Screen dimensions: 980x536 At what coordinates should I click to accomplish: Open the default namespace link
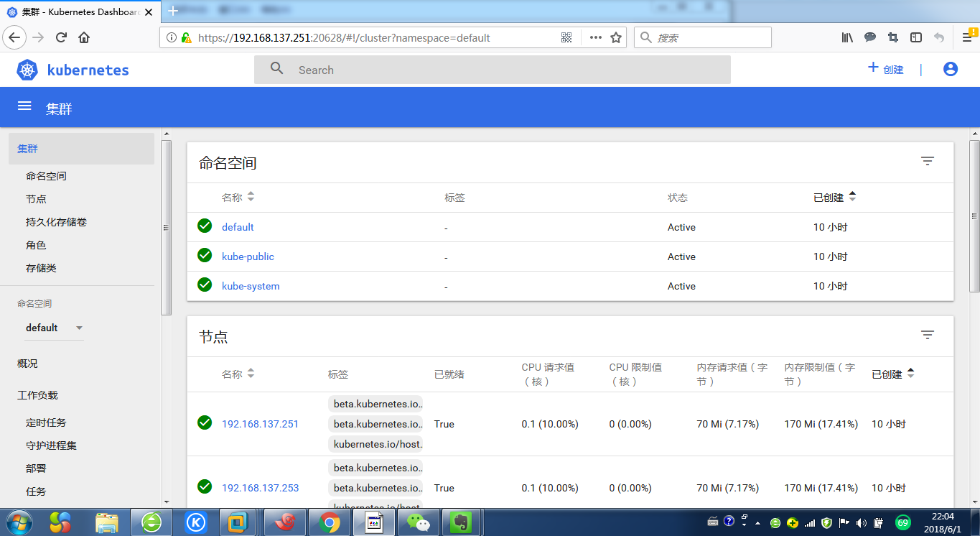point(238,227)
